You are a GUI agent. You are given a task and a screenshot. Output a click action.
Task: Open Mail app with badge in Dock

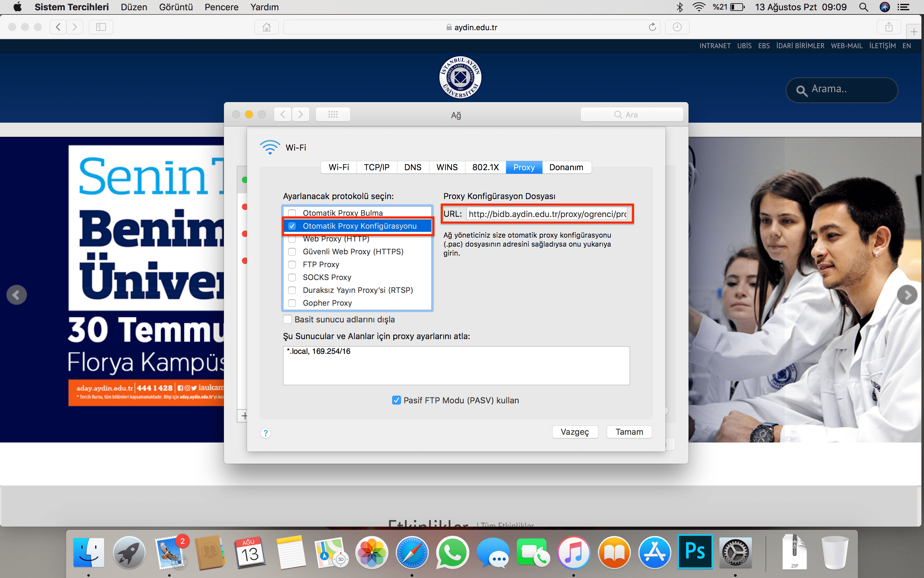[x=170, y=552]
